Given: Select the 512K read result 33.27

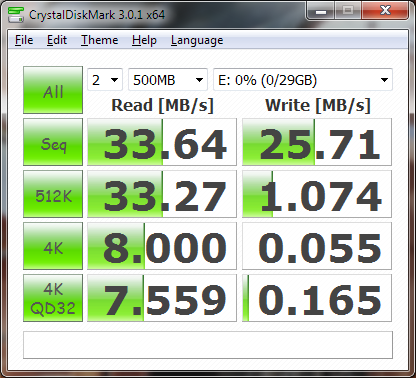Looking at the screenshot, I should coord(162,194).
